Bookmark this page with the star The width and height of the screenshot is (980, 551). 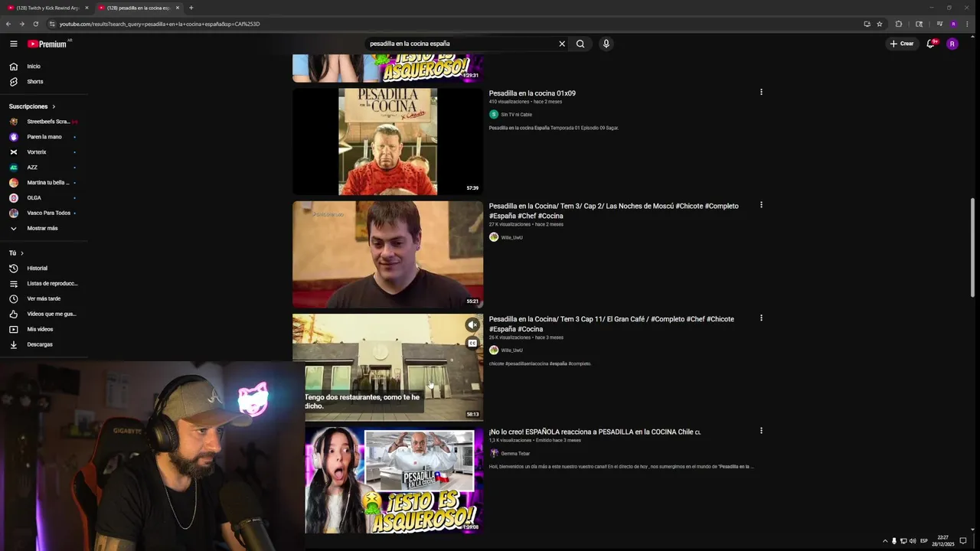click(x=879, y=24)
